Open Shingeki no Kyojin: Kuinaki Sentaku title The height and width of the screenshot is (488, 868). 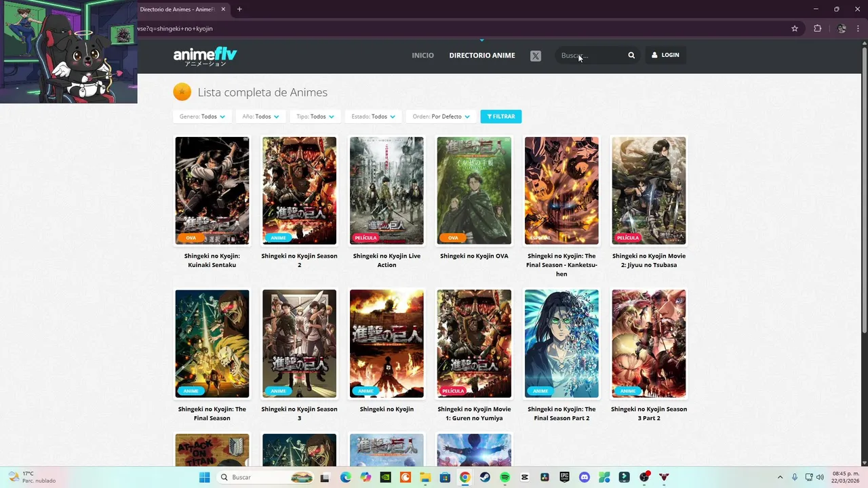click(212, 260)
